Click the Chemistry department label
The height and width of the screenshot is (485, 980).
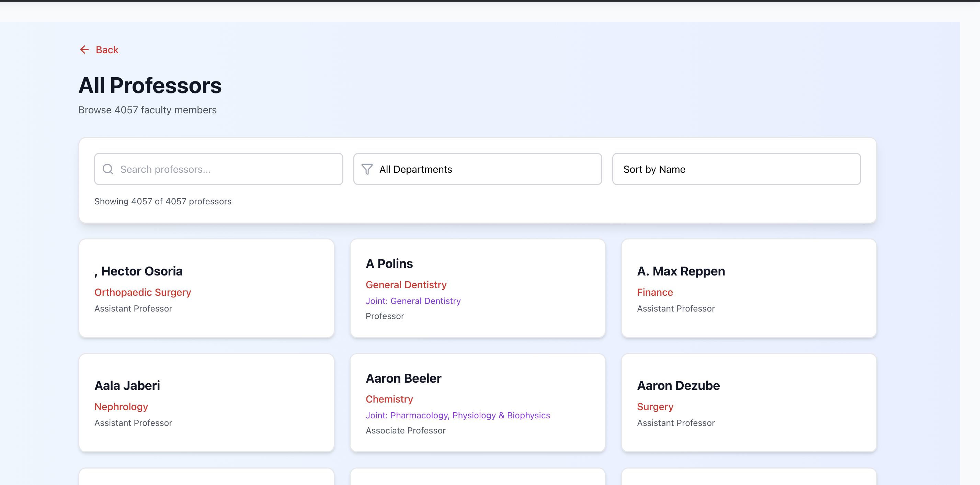pos(389,399)
